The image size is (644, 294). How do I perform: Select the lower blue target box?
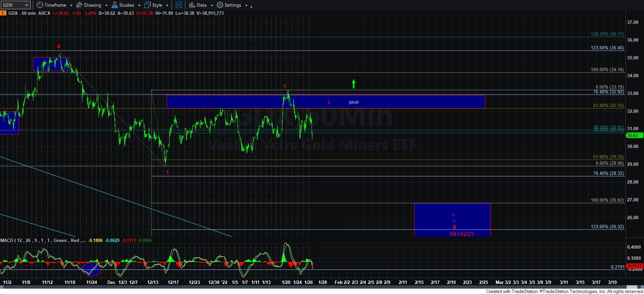coord(452,220)
